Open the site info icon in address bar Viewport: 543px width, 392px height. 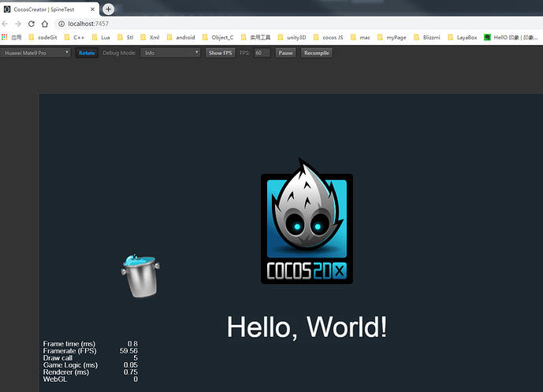61,24
